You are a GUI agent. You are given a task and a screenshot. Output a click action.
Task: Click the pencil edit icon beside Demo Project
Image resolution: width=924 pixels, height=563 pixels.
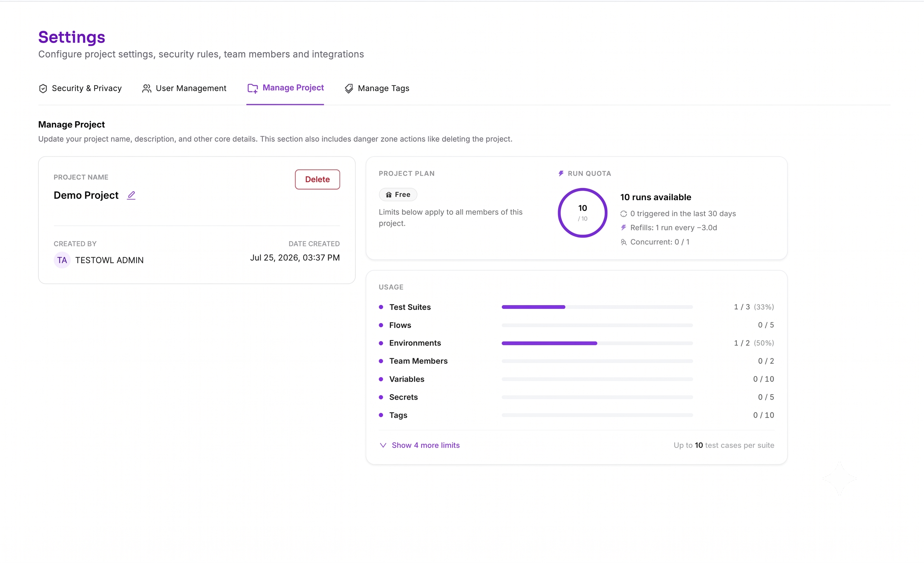coord(131,195)
